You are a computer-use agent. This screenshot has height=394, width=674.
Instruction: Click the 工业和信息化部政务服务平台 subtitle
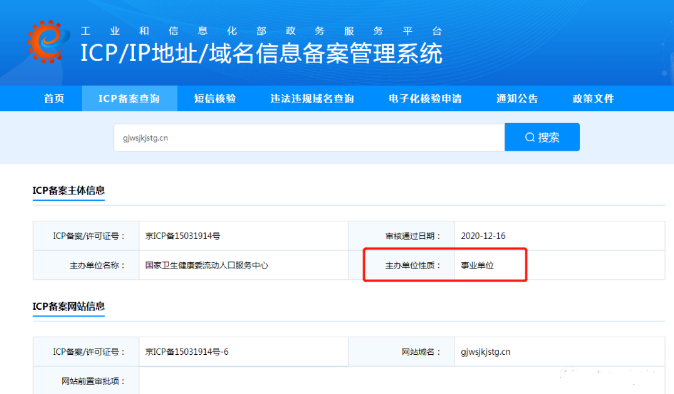(x=261, y=31)
